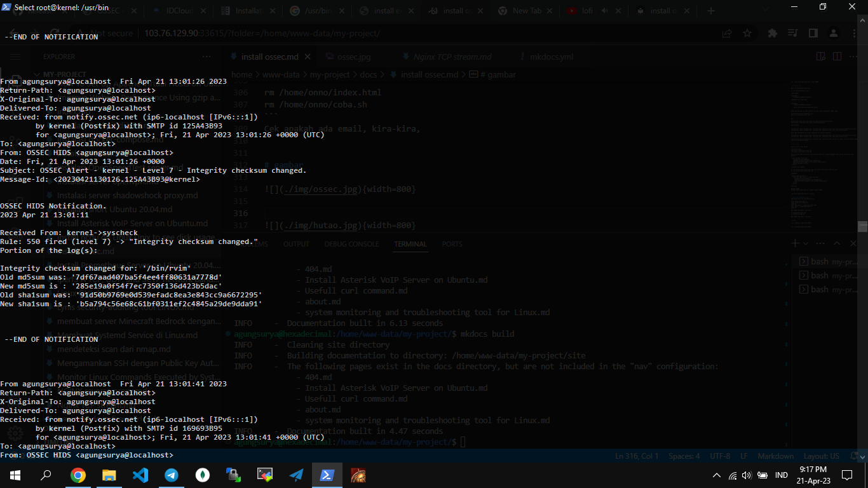Open taskbar search magnifier

46,475
